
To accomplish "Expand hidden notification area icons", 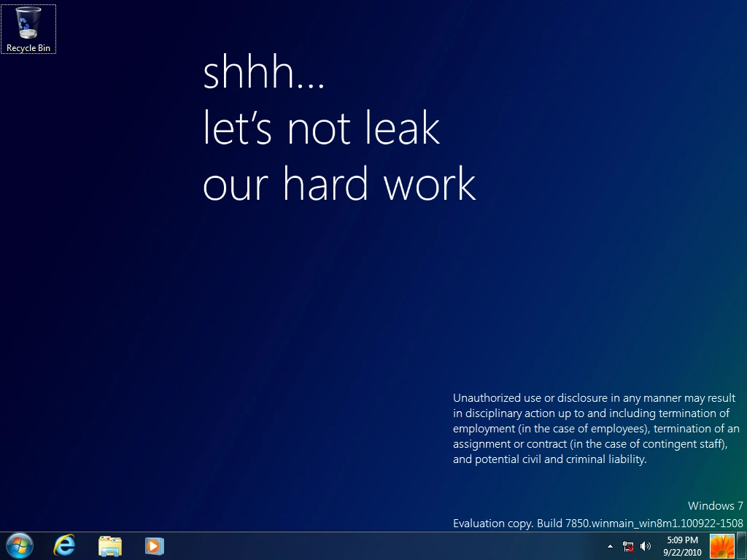I will (x=610, y=546).
